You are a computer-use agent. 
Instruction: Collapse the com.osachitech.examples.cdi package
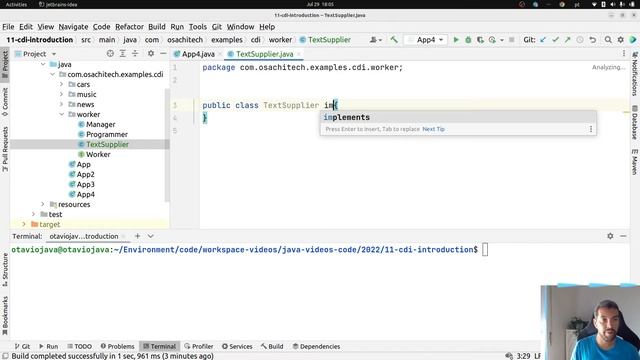coord(53,74)
